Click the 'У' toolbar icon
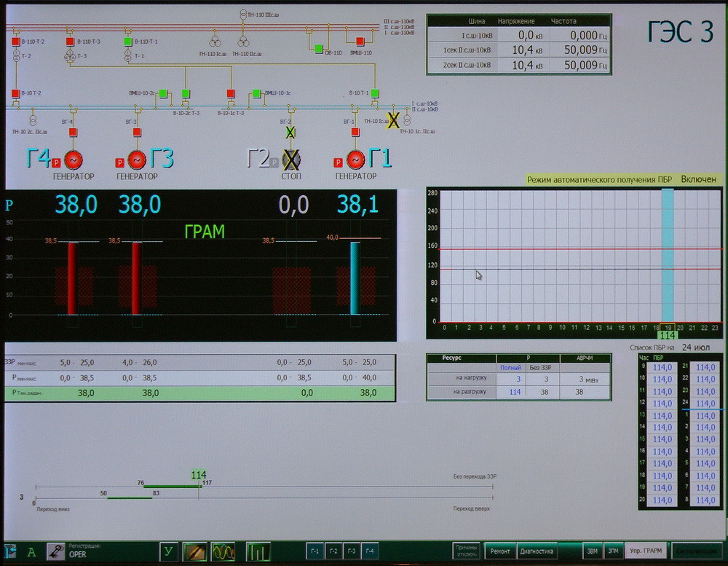This screenshot has width=728, height=566. 168,551
